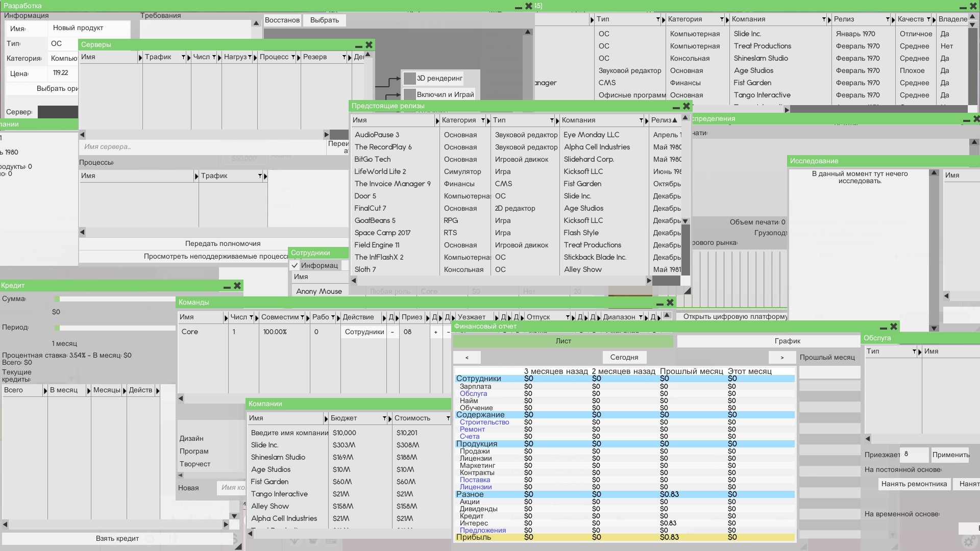Open Поставка link in financial report
Viewport: 980px width, 551px height.
click(475, 480)
